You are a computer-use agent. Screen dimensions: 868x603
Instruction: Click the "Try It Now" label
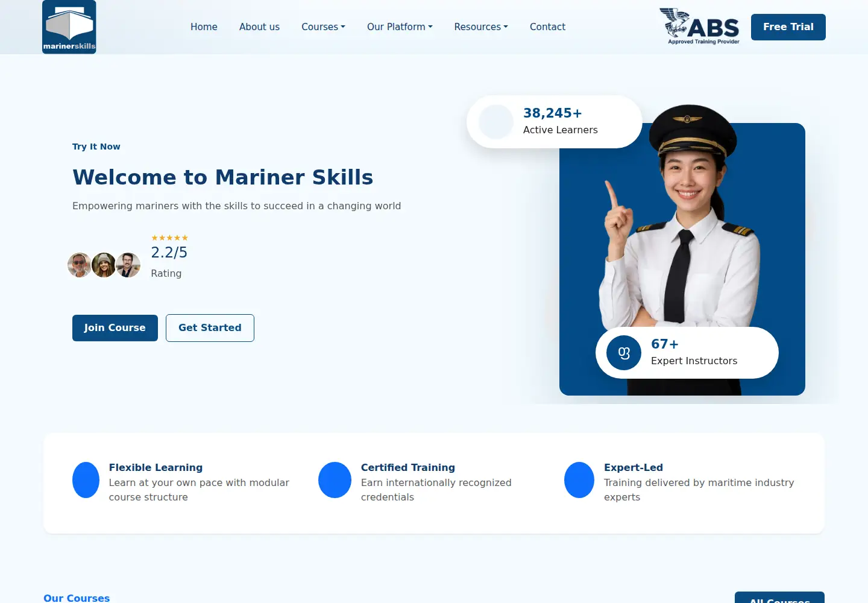click(x=96, y=147)
